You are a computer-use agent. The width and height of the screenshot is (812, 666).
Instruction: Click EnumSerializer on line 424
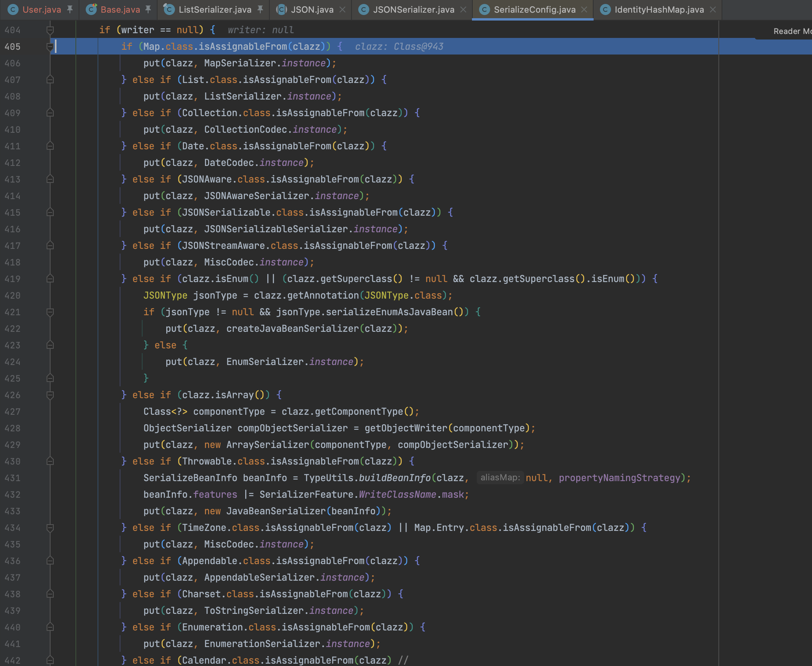point(265,362)
